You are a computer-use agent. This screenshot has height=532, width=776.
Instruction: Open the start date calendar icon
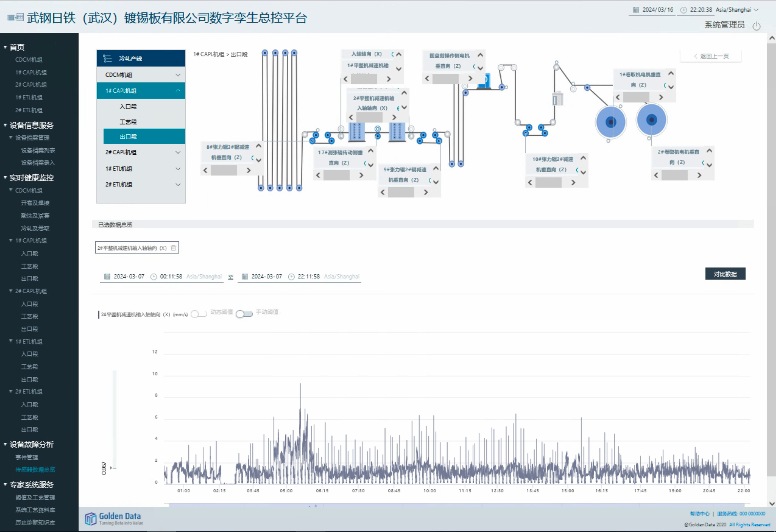tap(107, 276)
